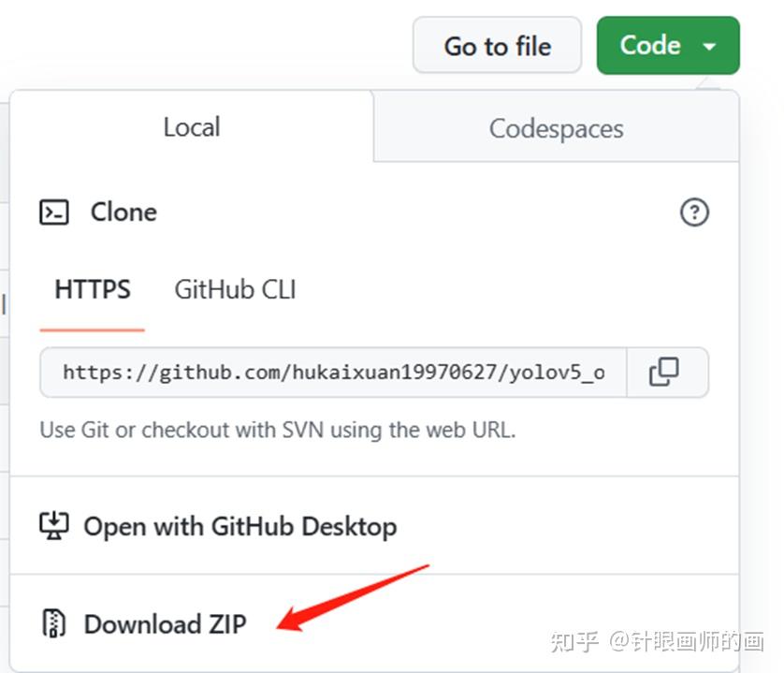Select the HTTPS clone tab

click(93, 289)
